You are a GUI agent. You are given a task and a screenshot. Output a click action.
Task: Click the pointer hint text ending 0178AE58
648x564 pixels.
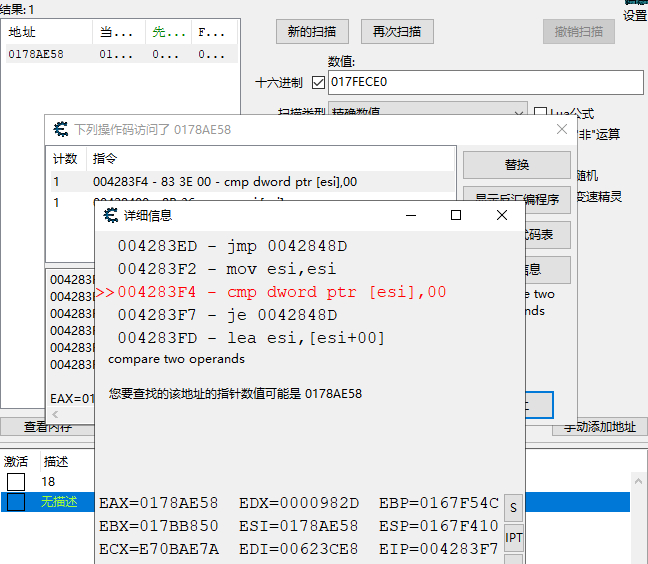(235, 394)
